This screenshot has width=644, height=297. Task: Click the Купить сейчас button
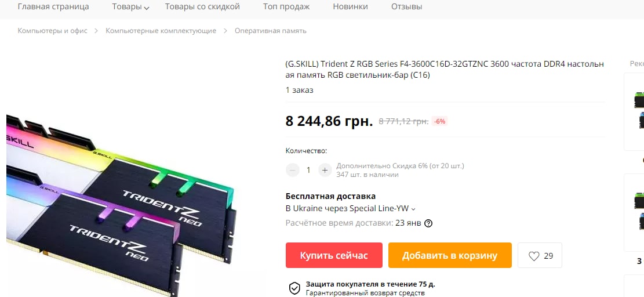point(334,255)
